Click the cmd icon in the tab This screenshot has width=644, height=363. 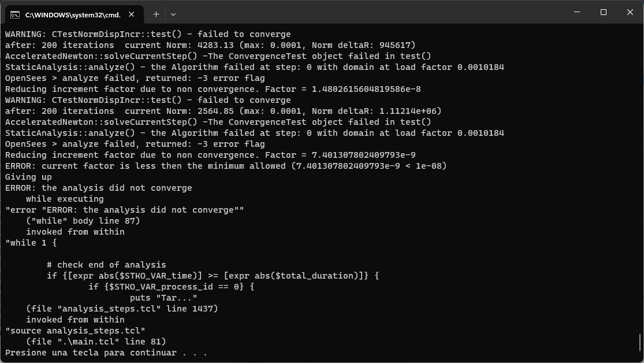coord(15,15)
